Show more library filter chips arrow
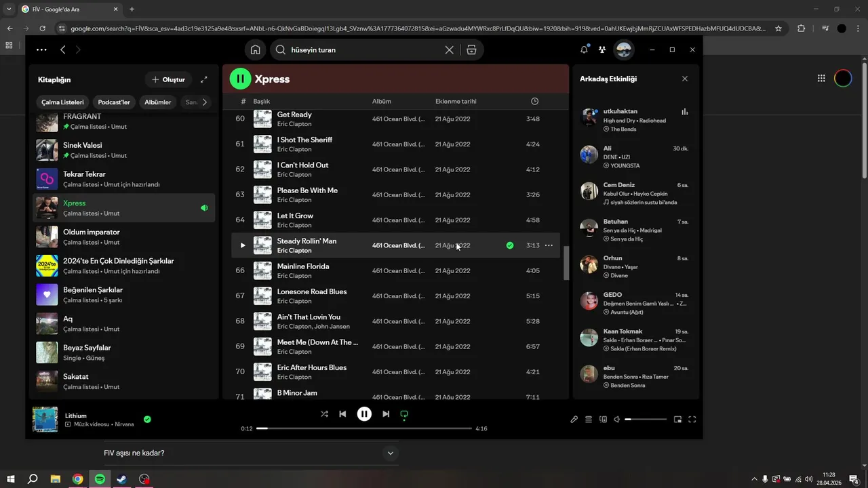The height and width of the screenshot is (488, 868). [x=205, y=102]
